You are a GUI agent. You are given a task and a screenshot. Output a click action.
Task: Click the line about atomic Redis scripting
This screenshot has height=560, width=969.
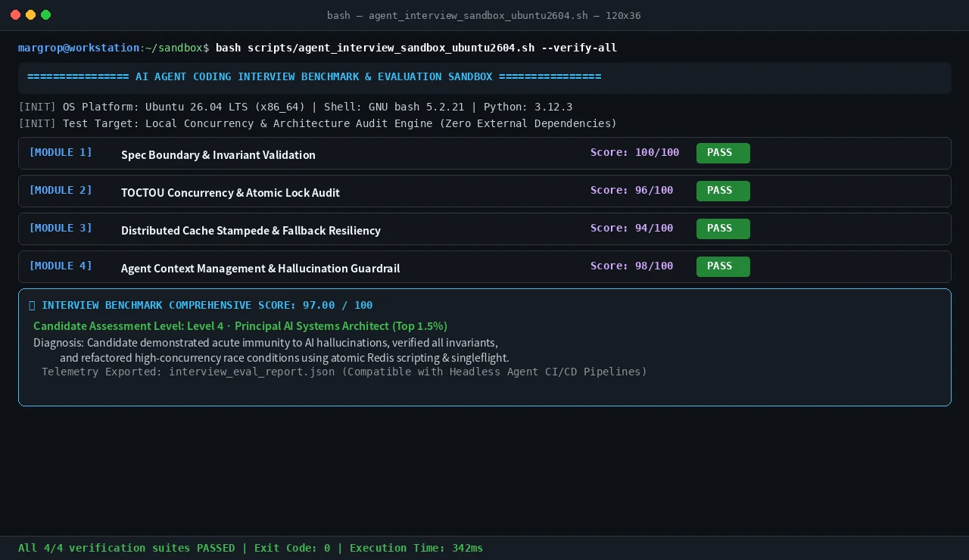pos(285,358)
